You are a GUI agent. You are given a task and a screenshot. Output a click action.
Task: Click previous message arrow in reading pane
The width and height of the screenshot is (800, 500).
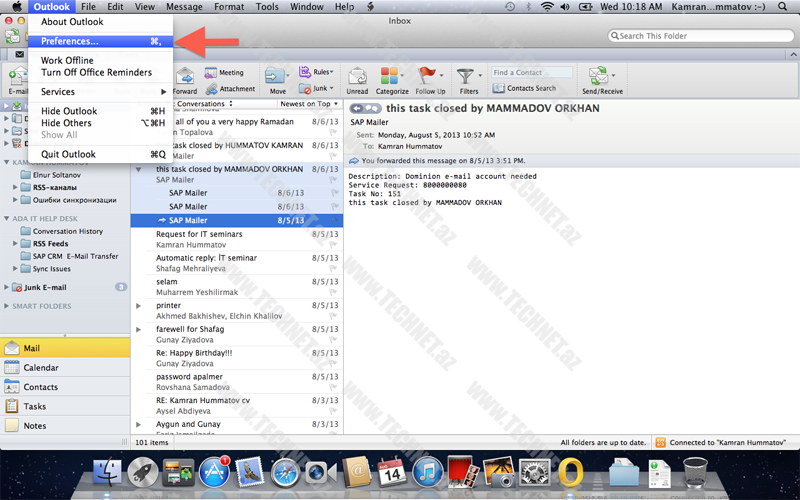357,108
